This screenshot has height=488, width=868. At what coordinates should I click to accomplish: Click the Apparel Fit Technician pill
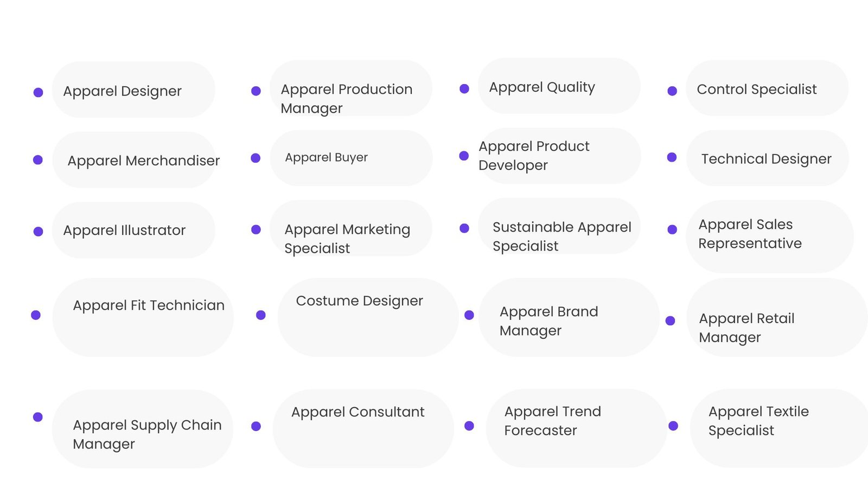[143, 317]
